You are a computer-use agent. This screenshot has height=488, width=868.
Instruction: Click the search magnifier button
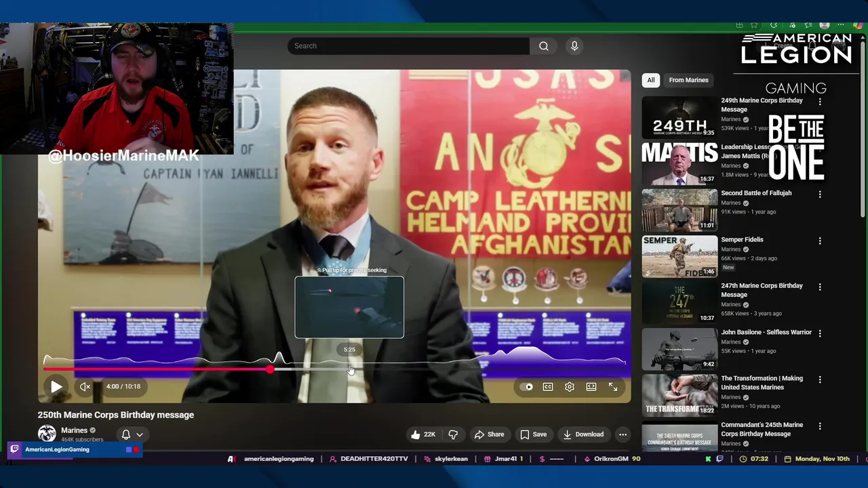[x=544, y=46]
